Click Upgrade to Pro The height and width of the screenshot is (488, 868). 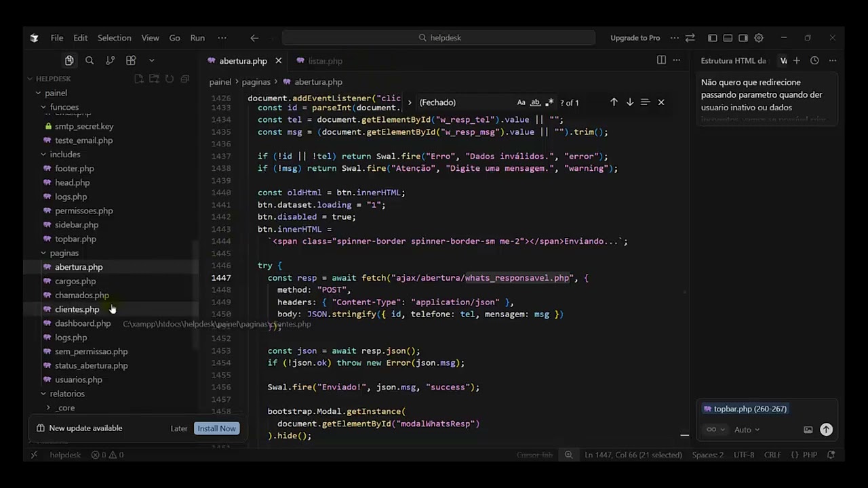coord(635,38)
